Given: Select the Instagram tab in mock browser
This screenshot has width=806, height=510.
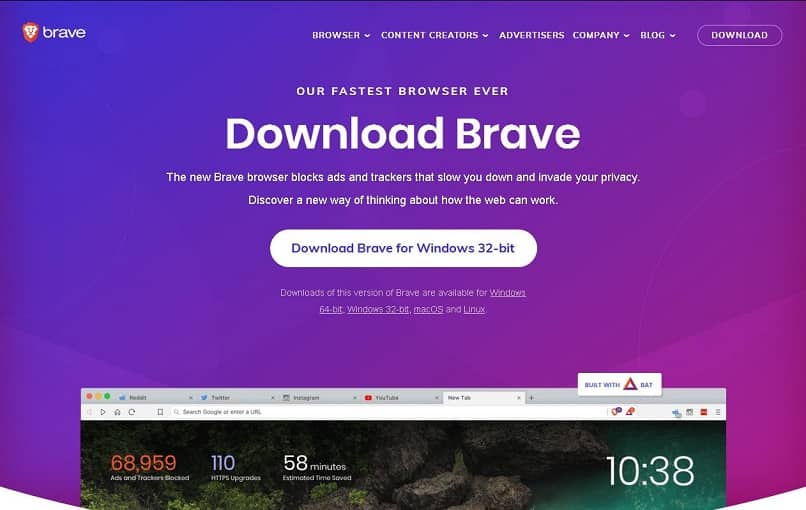Looking at the screenshot, I should click(319, 397).
